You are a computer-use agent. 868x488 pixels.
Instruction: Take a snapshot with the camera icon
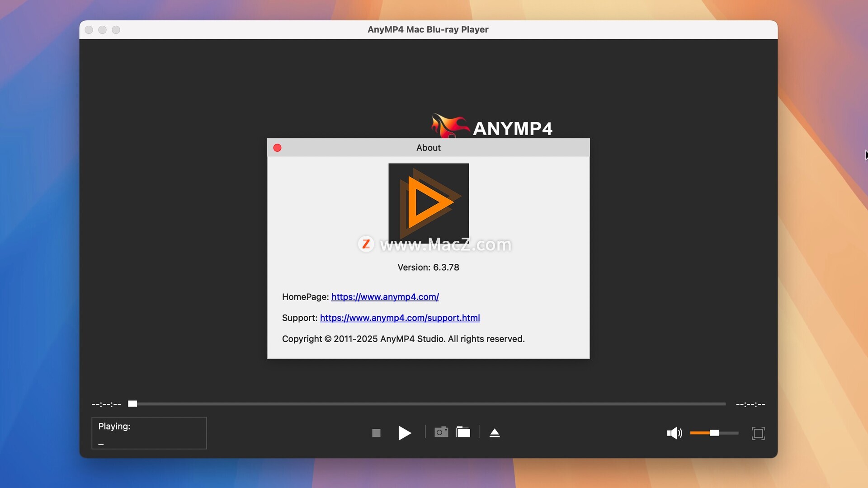[441, 432]
